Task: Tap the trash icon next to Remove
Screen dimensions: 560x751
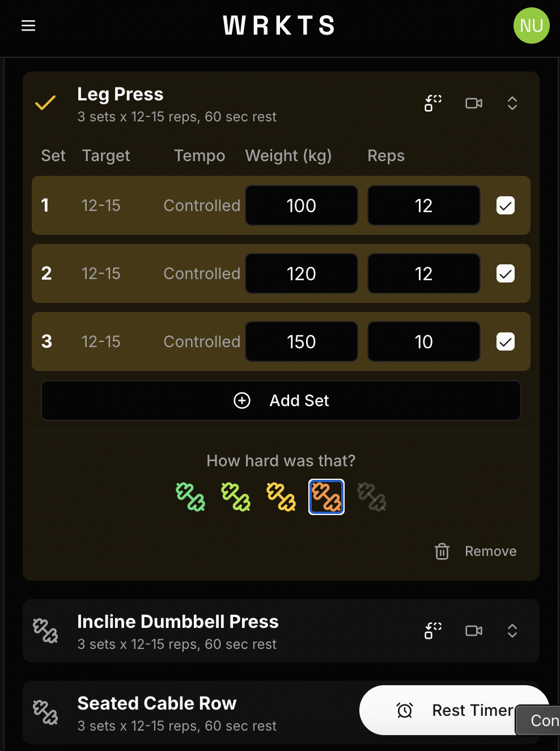Action: click(x=442, y=551)
